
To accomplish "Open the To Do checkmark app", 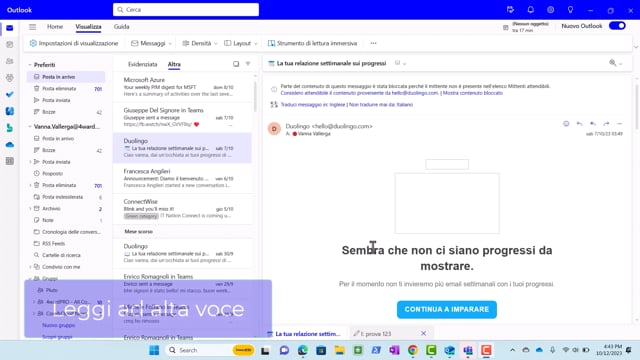I will [10, 94].
